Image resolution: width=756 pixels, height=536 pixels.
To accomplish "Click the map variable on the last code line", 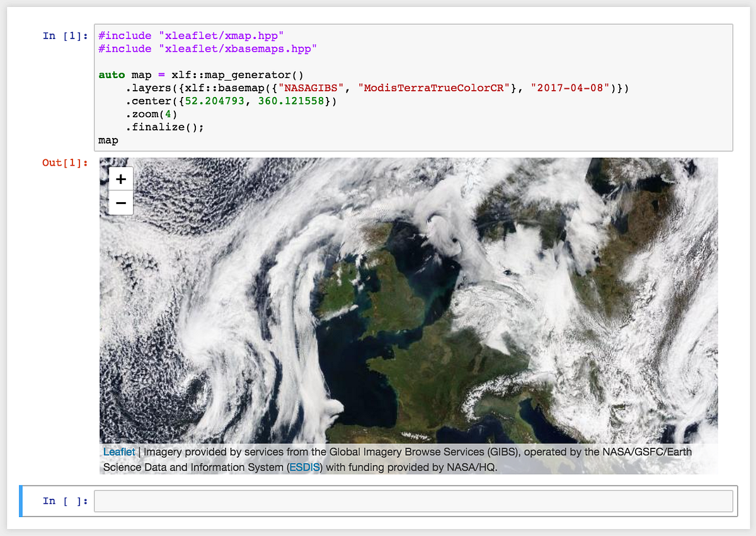I will [107, 140].
